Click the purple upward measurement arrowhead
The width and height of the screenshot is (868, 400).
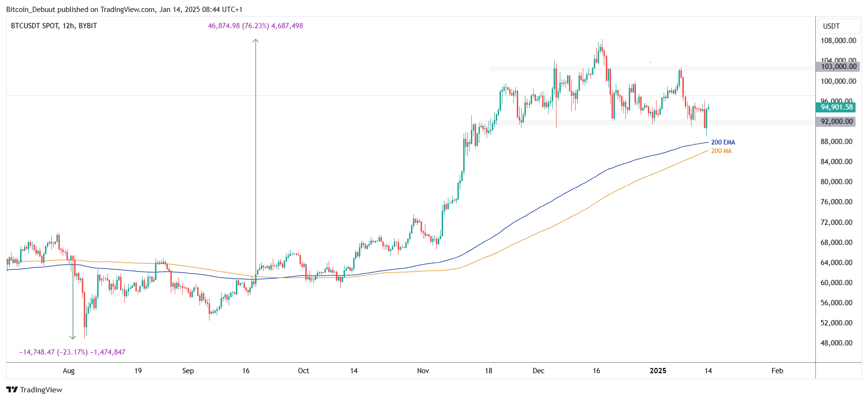click(x=256, y=41)
